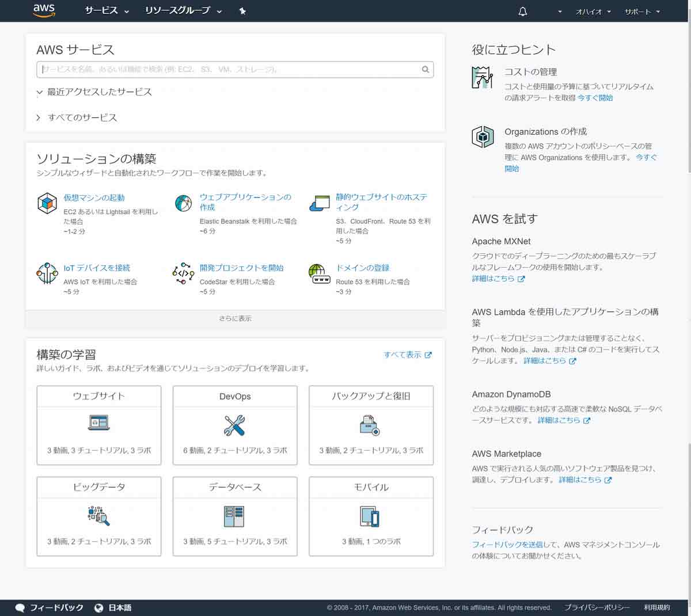Click the IoT デバイスを接続 icon

pyautogui.click(x=47, y=273)
